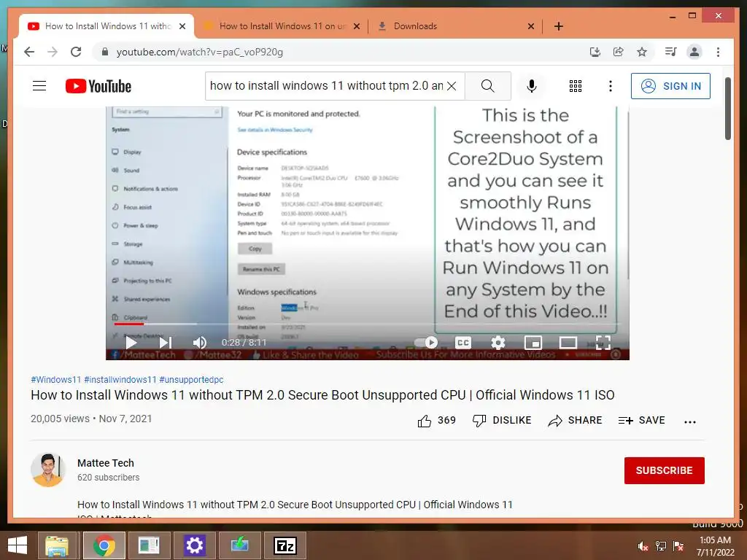This screenshot has height=560, width=747.
Task: Click the DISLIKE button
Action: (x=502, y=421)
